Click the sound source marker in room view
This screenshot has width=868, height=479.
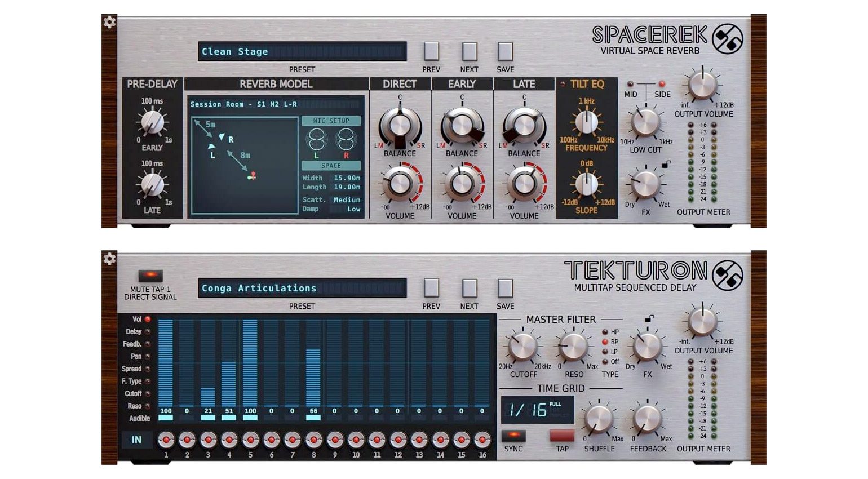pyautogui.click(x=251, y=176)
